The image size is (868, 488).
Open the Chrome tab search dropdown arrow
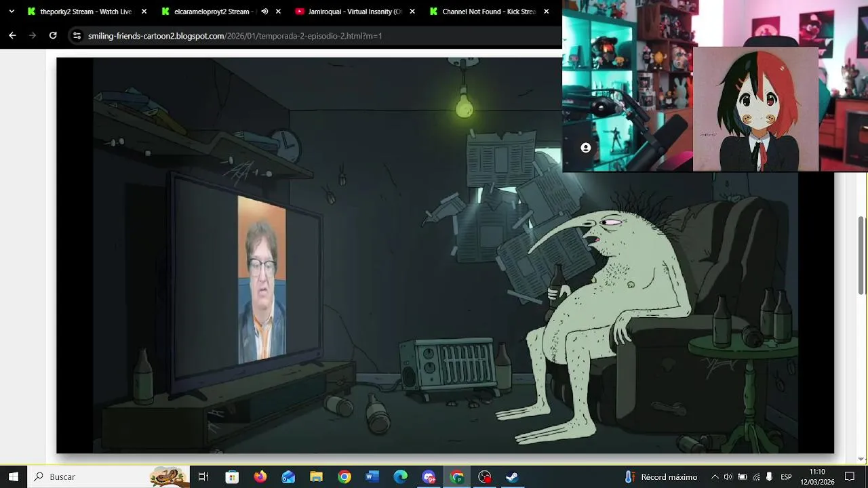tap(12, 12)
